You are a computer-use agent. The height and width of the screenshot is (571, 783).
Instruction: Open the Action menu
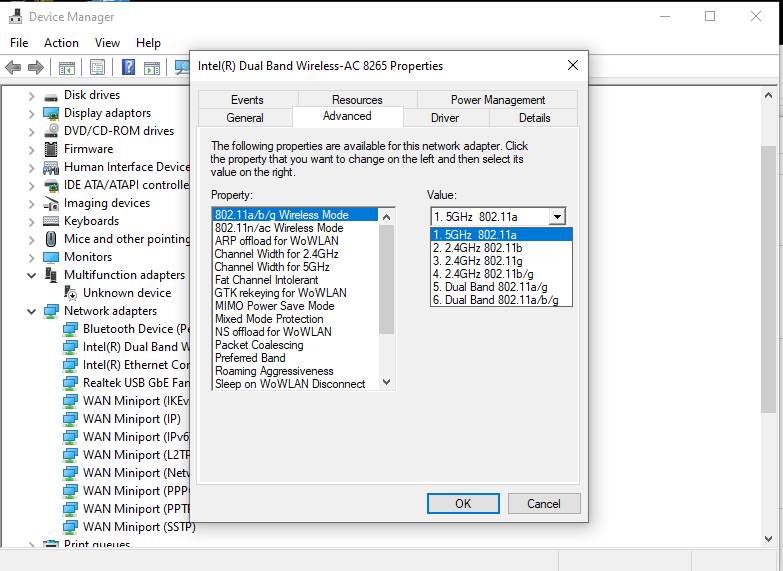pos(61,43)
